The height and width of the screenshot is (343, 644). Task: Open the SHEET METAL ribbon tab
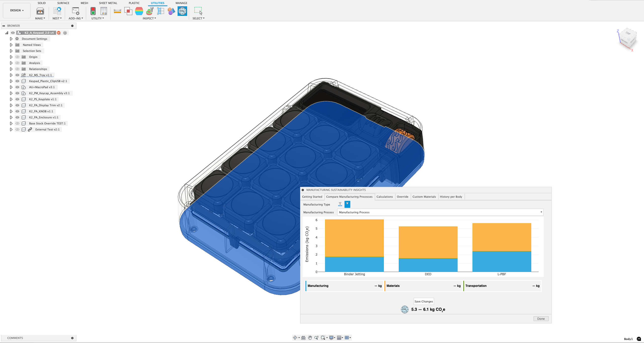pyautogui.click(x=108, y=3)
